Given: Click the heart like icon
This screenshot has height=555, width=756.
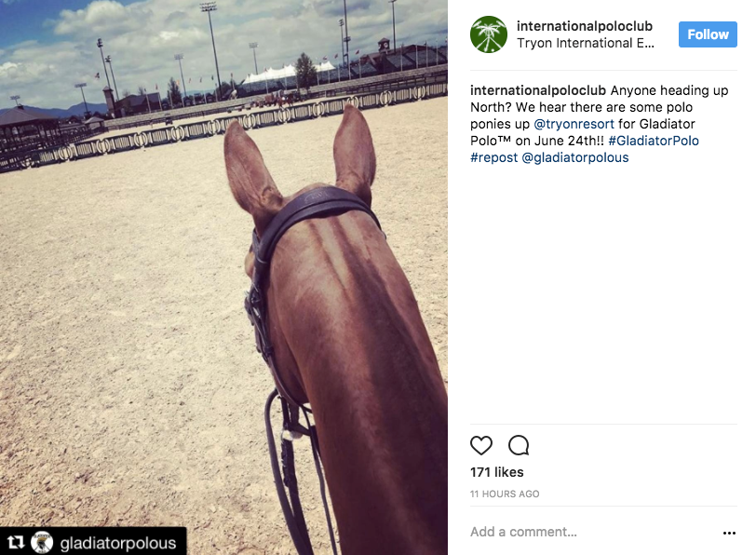Looking at the screenshot, I should tap(480, 445).
